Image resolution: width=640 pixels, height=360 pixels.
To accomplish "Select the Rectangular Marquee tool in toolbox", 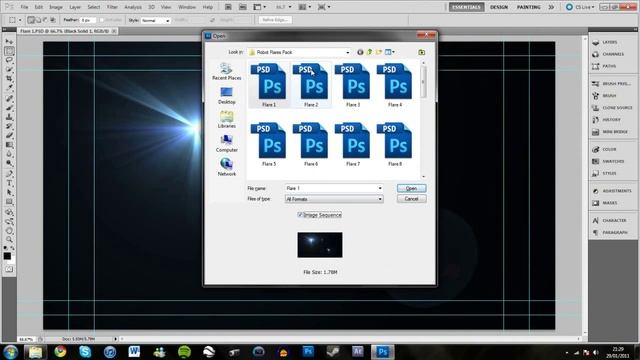I will (9, 51).
